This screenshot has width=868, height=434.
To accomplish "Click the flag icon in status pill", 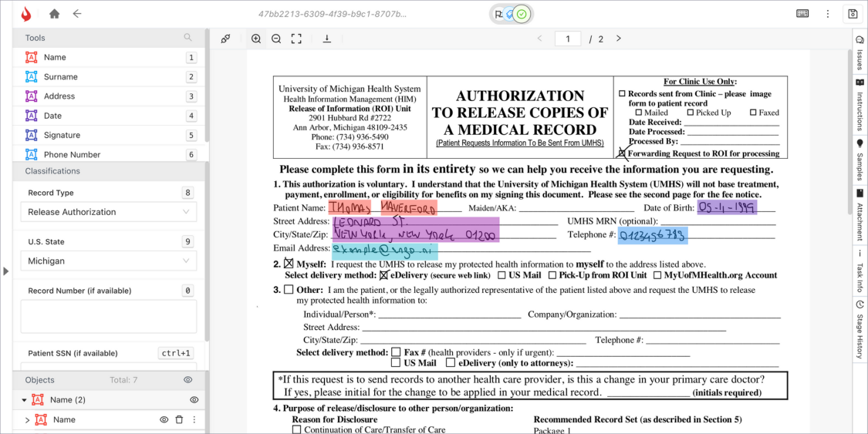I will (498, 15).
